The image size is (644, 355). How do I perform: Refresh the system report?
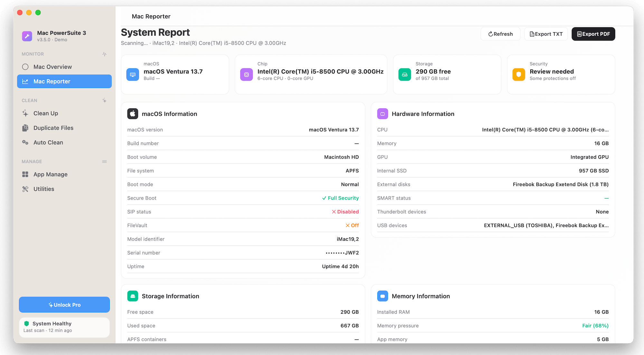(500, 34)
